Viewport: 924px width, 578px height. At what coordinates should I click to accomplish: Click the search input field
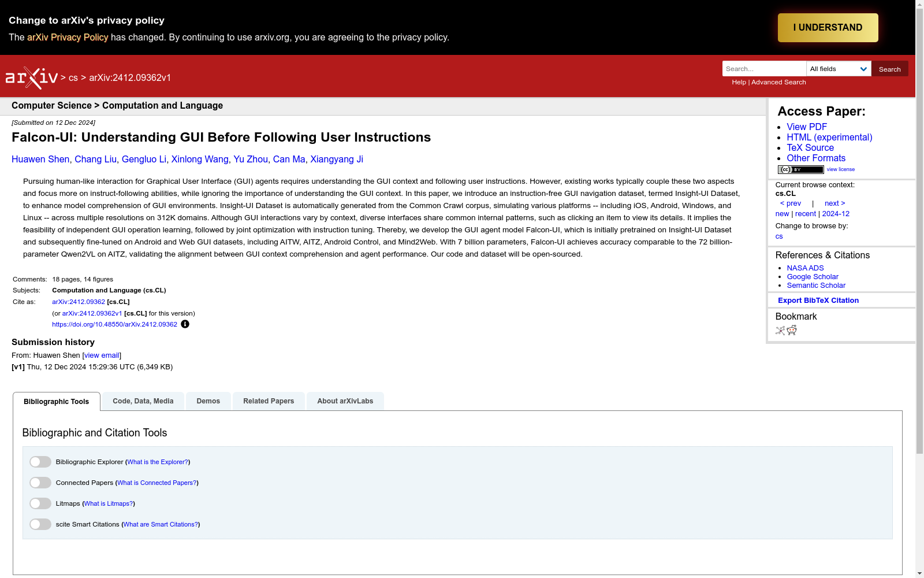pyautogui.click(x=764, y=69)
